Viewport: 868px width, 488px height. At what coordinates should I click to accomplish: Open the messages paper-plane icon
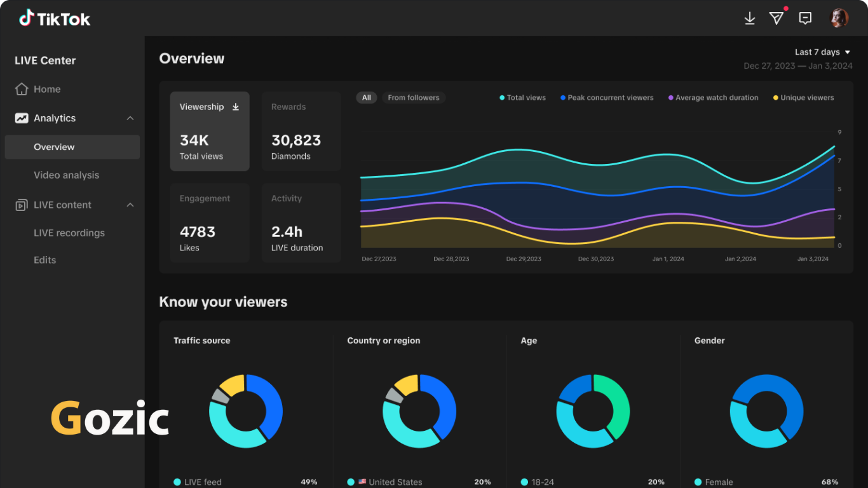click(x=776, y=18)
